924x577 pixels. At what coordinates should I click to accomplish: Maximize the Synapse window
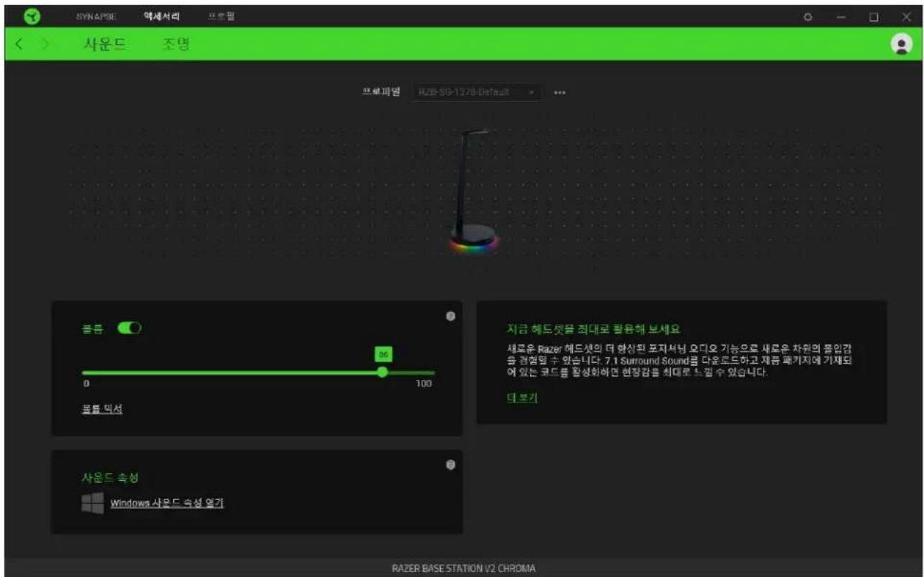pyautogui.click(x=874, y=17)
